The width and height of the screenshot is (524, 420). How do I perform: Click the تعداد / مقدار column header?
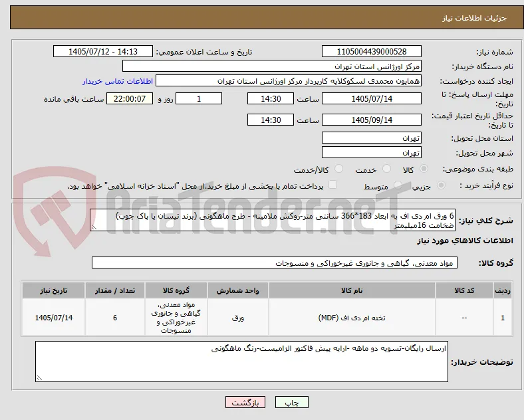click(x=115, y=290)
